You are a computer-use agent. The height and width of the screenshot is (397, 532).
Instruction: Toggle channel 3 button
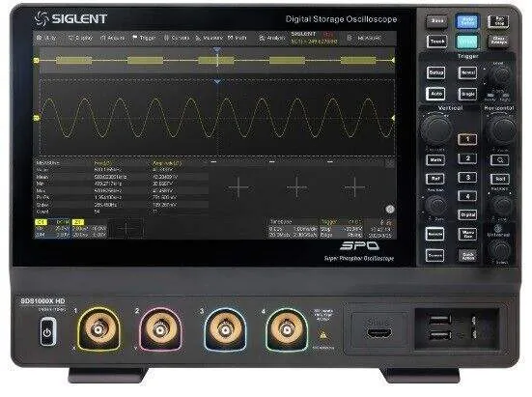coord(467,177)
